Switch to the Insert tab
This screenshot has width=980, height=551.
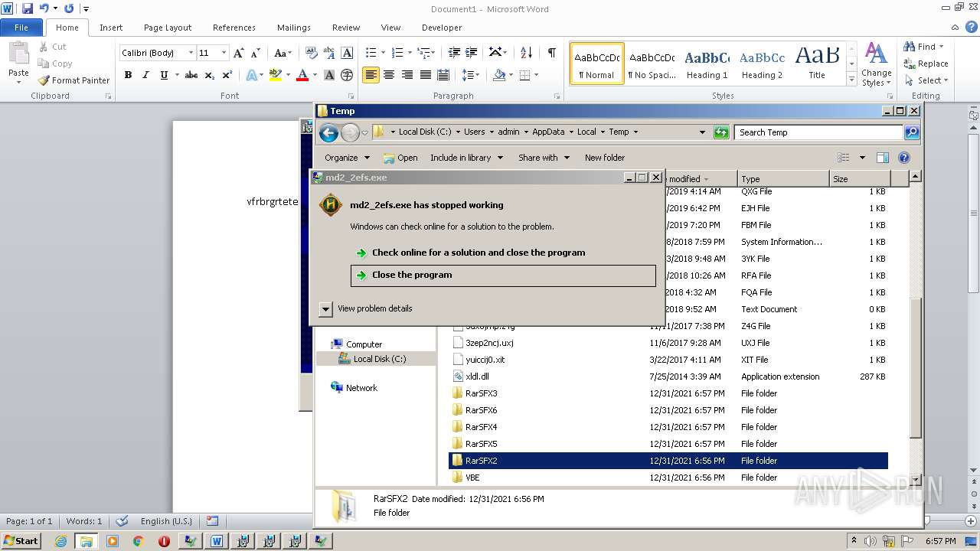click(x=111, y=28)
